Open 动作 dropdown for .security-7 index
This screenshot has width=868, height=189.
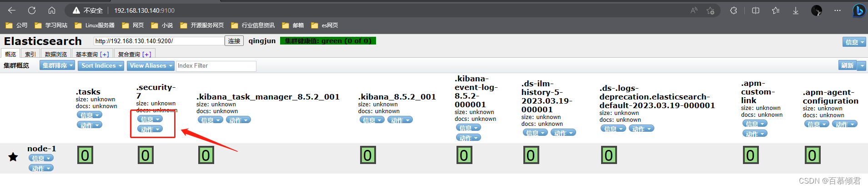150,129
